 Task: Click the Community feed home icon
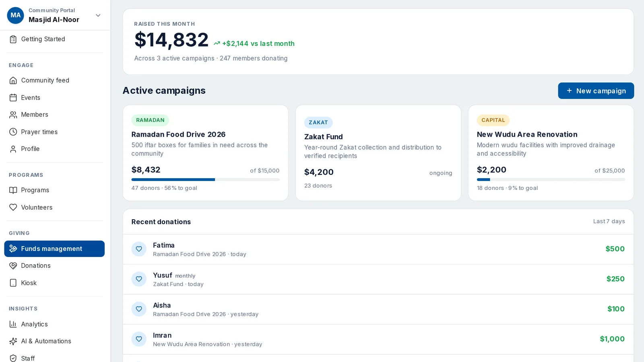(x=13, y=80)
